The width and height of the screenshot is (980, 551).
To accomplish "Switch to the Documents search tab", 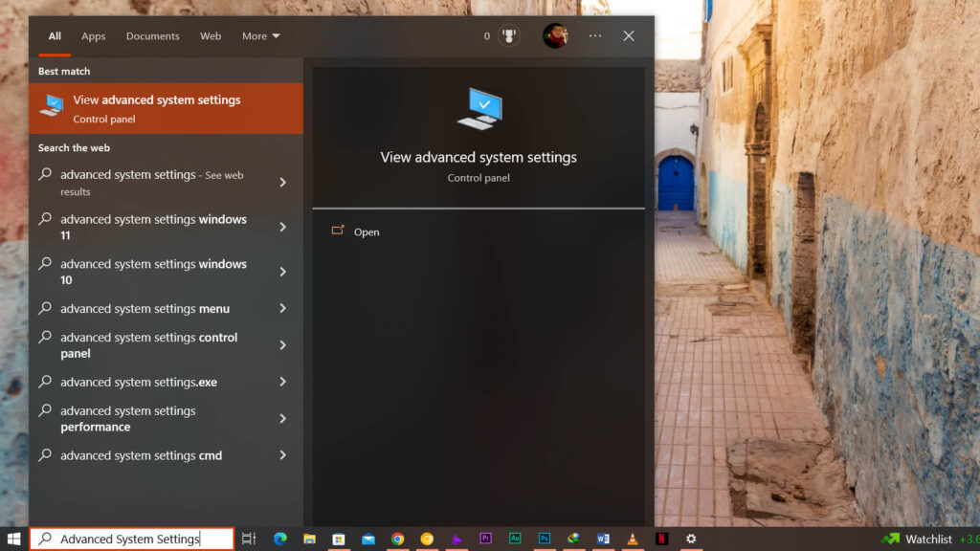I will click(x=152, y=36).
